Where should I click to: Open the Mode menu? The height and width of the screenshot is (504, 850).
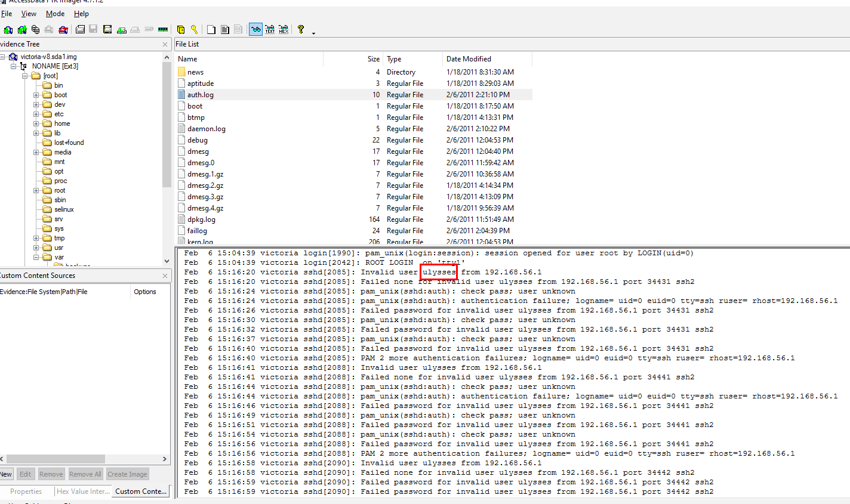[55, 14]
